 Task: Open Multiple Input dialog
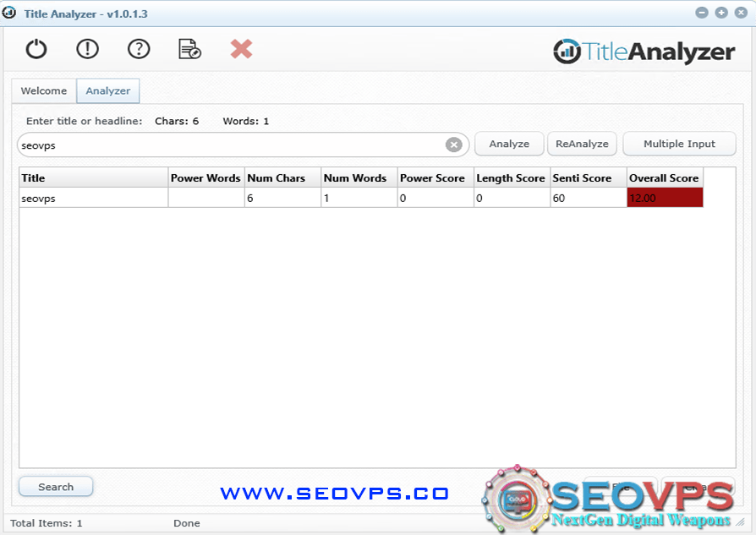679,144
